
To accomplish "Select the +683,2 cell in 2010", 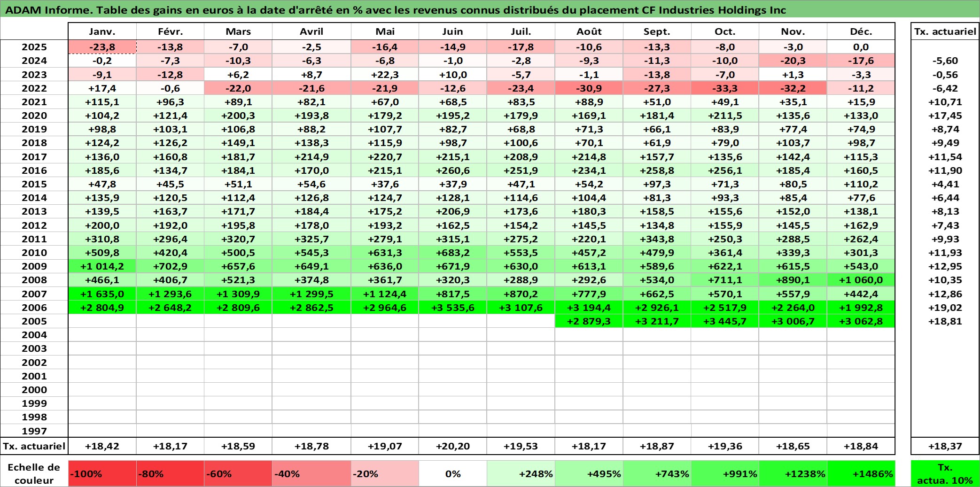I will [453, 253].
